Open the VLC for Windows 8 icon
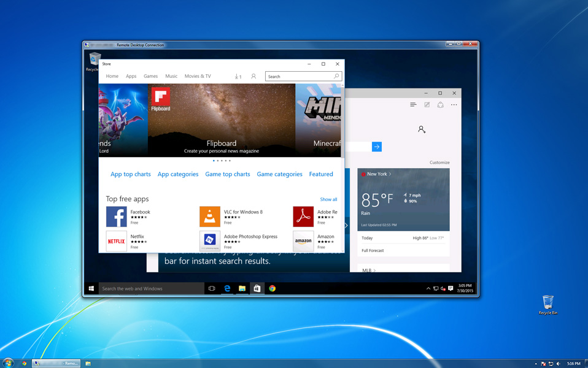 [210, 217]
